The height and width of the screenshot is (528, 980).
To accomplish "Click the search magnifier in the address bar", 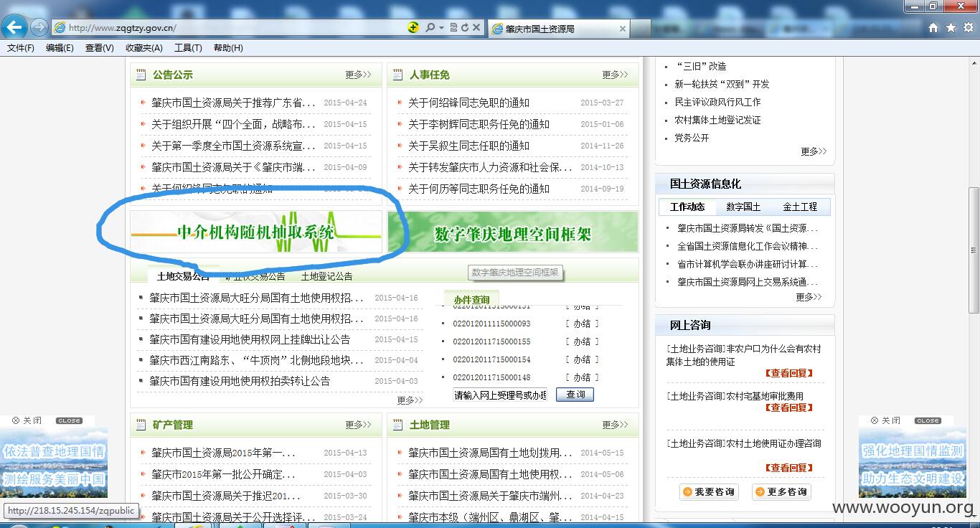I will (x=430, y=28).
